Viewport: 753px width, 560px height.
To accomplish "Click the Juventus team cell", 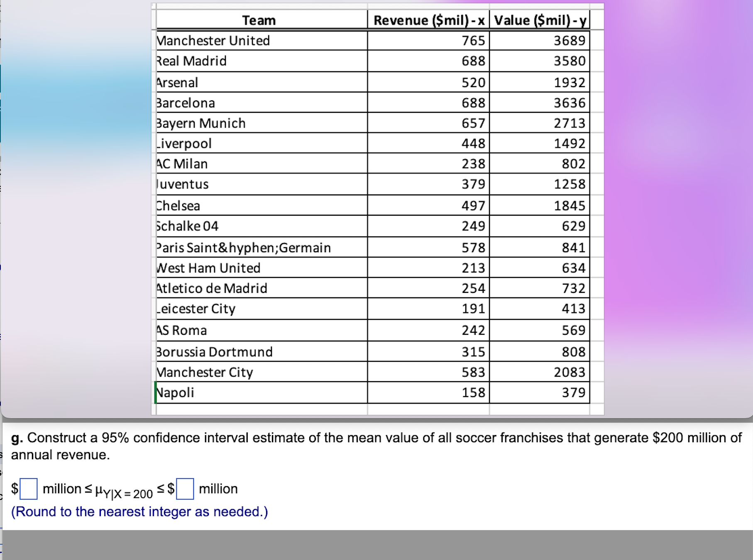I will coord(262,184).
